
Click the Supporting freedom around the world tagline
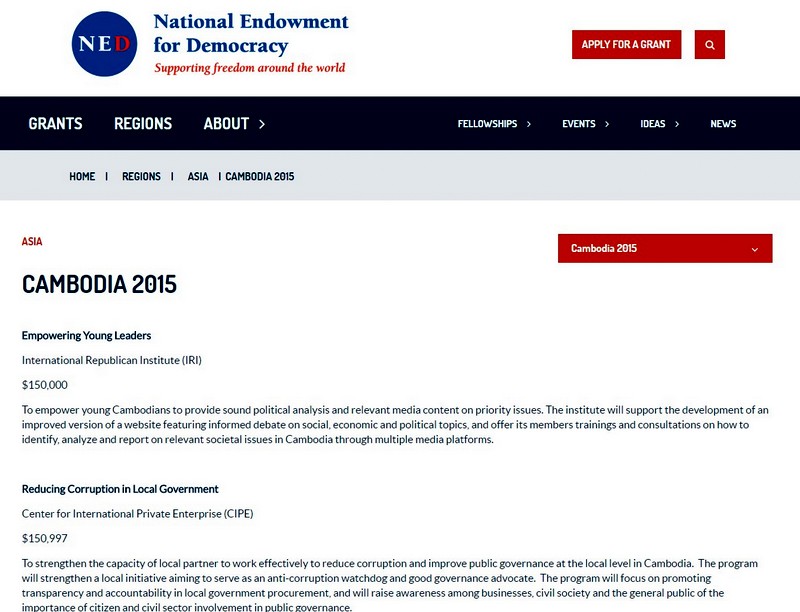coord(249,68)
